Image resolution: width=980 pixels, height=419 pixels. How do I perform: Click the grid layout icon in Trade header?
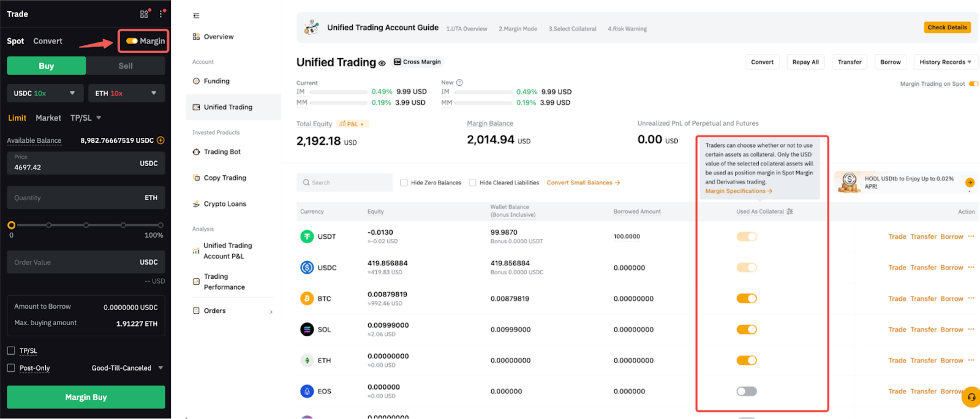pyautogui.click(x=144, y=13)
